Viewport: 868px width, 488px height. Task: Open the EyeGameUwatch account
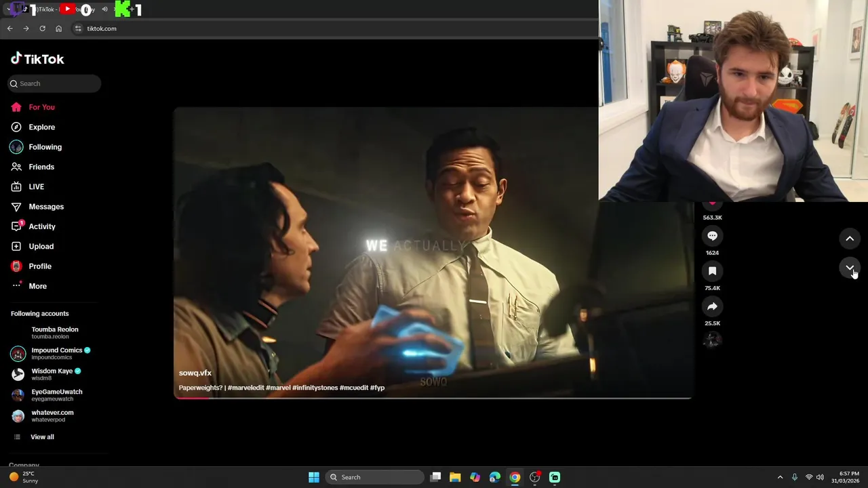tap(46, 394)
